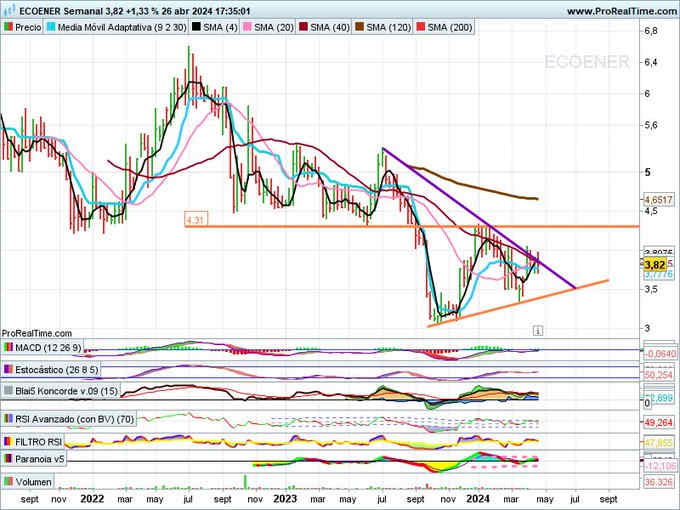Select the SMA (120) legend label

click(x=389, y=27)
